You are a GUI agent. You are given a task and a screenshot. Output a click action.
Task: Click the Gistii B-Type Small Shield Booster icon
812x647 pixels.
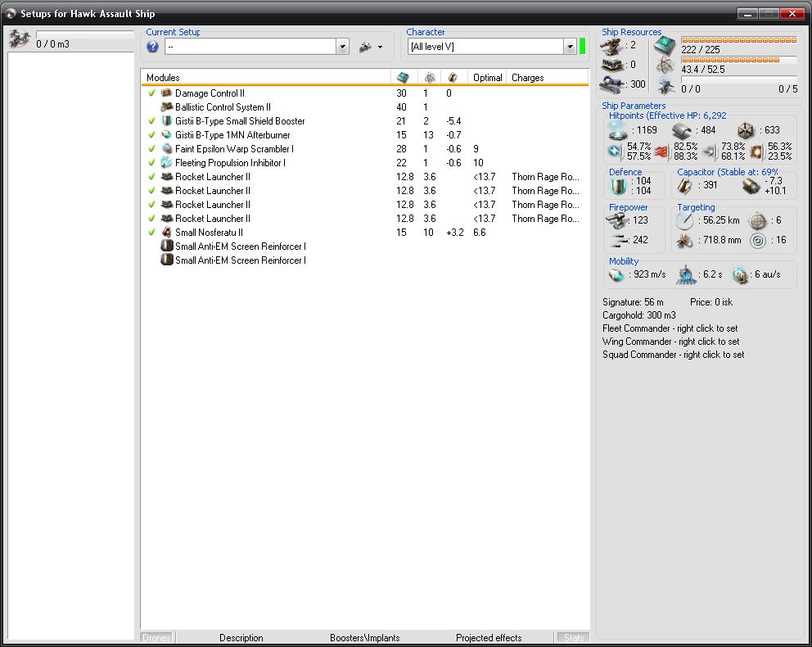[x=166, y=120]
